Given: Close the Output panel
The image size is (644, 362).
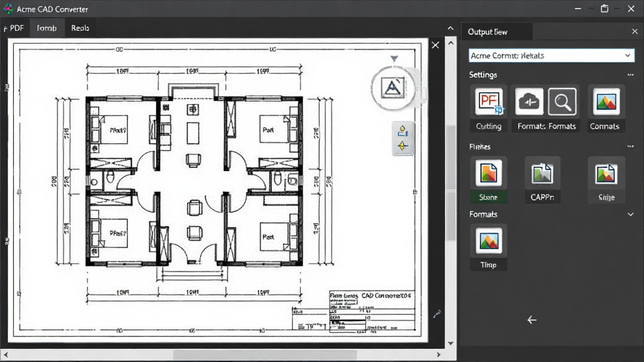Looking at the screenshot, I should (635, 31).
